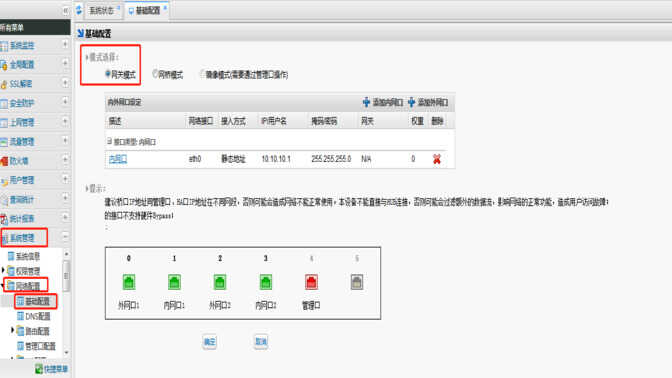Open 安全防护 menu section
The image size is (672, 378).
click(x=22, y=103)
